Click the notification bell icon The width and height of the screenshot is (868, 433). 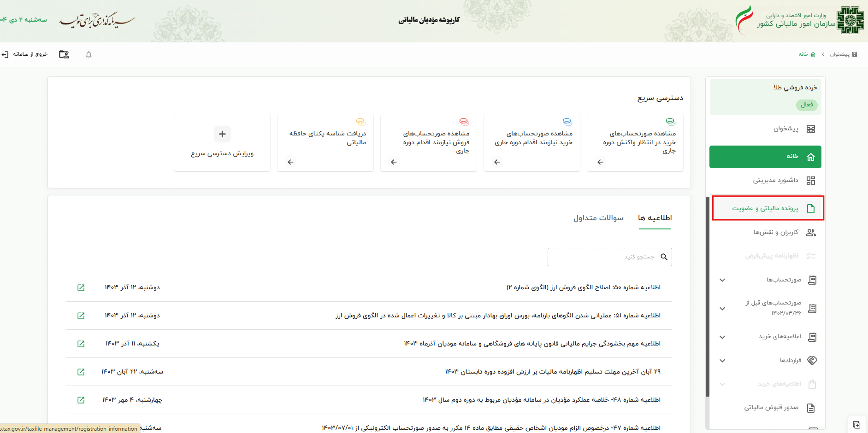pyautogui.click(x=89, y=55)
